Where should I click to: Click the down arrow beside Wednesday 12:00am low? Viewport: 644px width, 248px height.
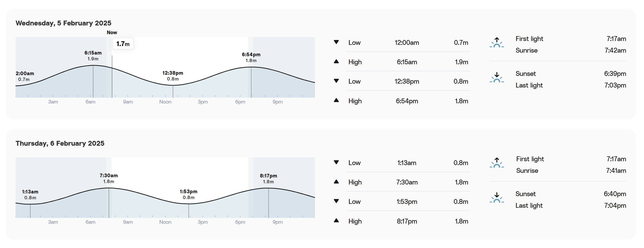[x=336, y=42]
